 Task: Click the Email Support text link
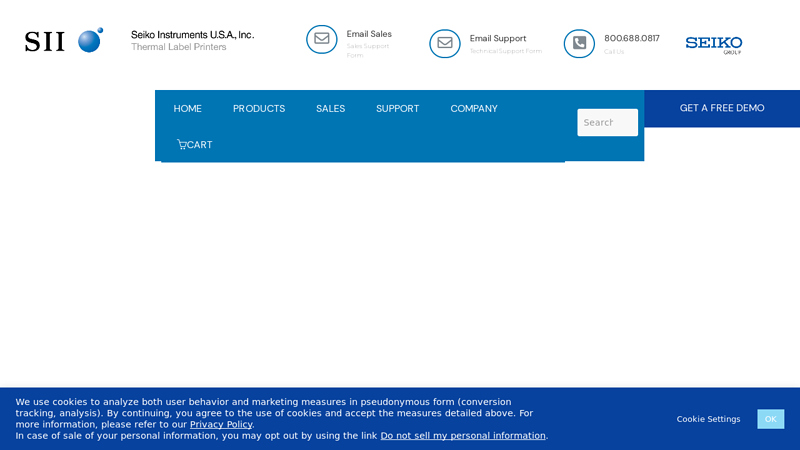click(498, 38)
